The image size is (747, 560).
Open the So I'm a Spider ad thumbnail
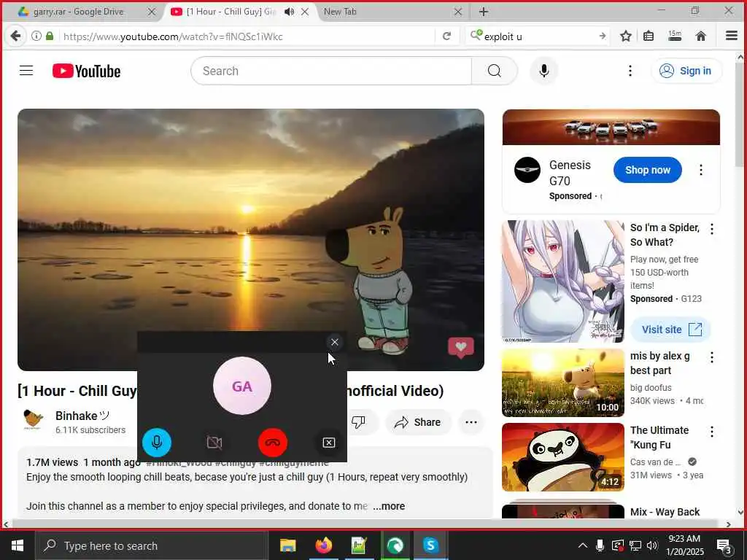(x=562, y=281)
